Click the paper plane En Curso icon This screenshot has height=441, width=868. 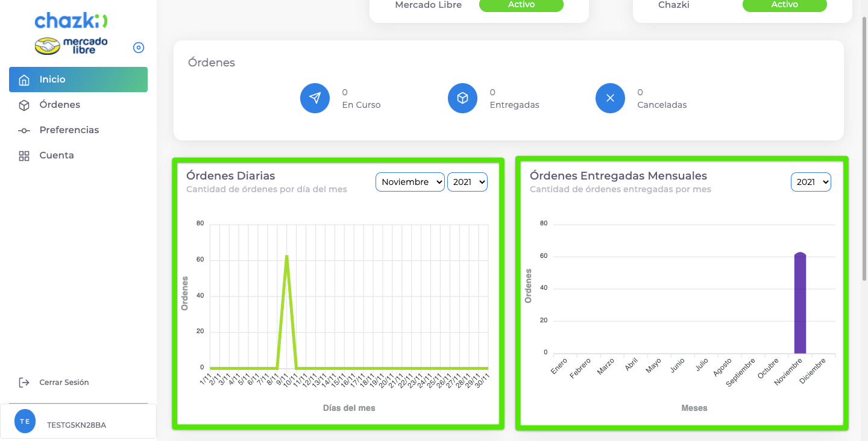315,98
